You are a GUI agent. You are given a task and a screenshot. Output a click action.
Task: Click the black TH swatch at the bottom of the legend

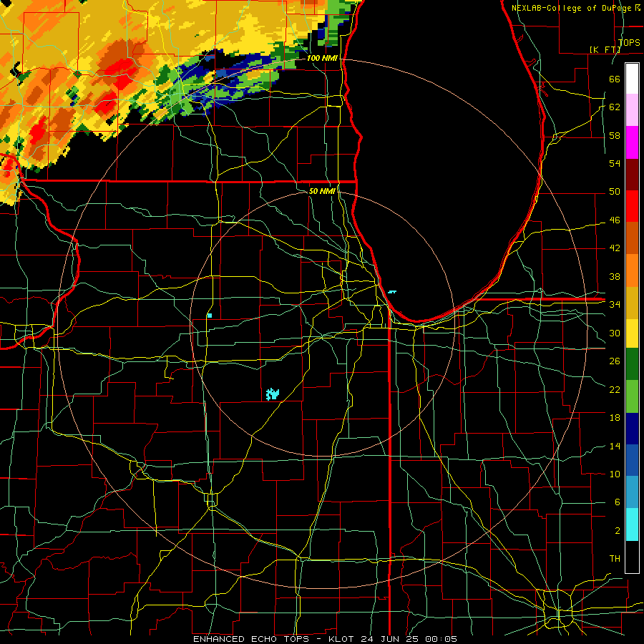pos(632,557)
